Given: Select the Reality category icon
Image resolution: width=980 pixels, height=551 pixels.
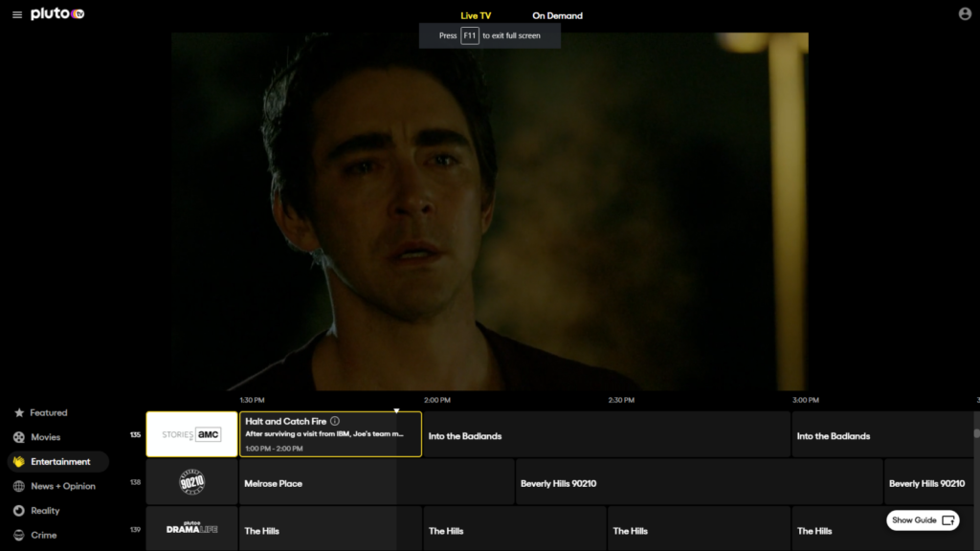Looking at the screenshot, I should point(19,511).
